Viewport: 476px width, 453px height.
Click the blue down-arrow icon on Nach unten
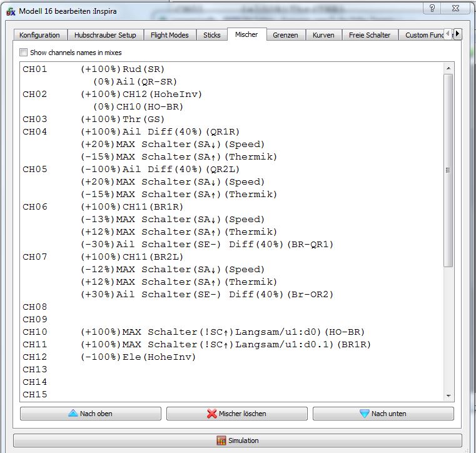click(365, 414)
